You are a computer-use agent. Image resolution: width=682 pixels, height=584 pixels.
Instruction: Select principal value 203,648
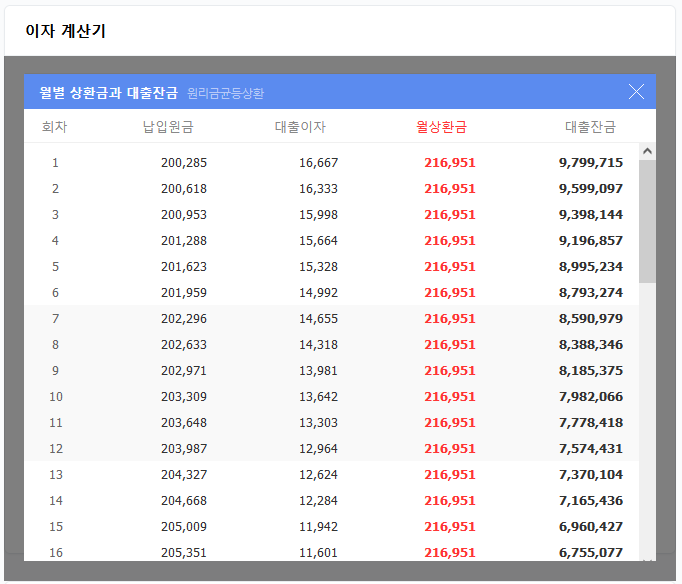184,423
